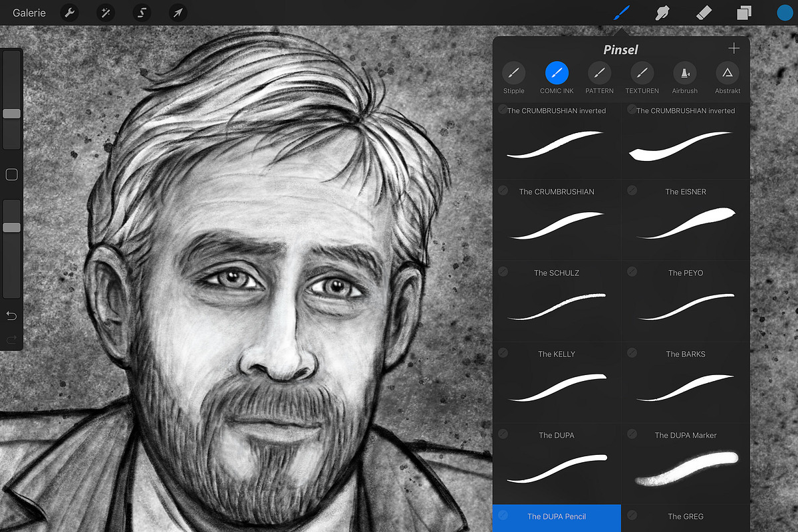Open the Layers panel icon

[x=744, y=13]
